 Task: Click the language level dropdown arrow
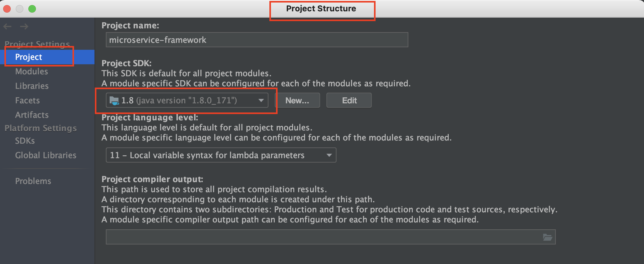coord(329,155)
